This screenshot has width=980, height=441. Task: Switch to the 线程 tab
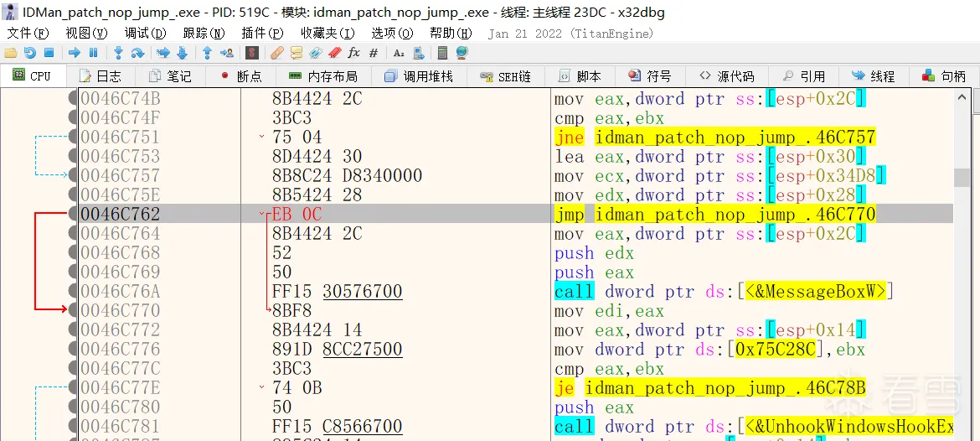coord(874,76)
